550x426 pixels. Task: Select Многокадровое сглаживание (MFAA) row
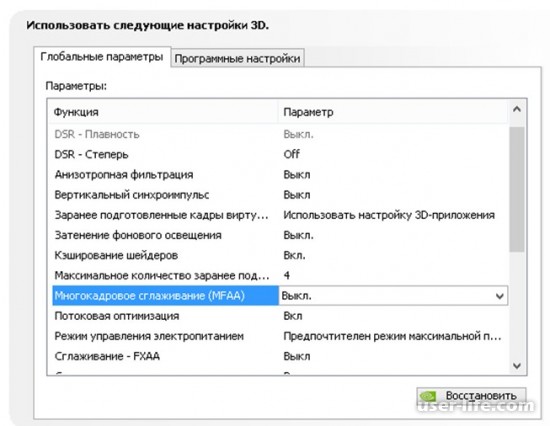(280, 295)
